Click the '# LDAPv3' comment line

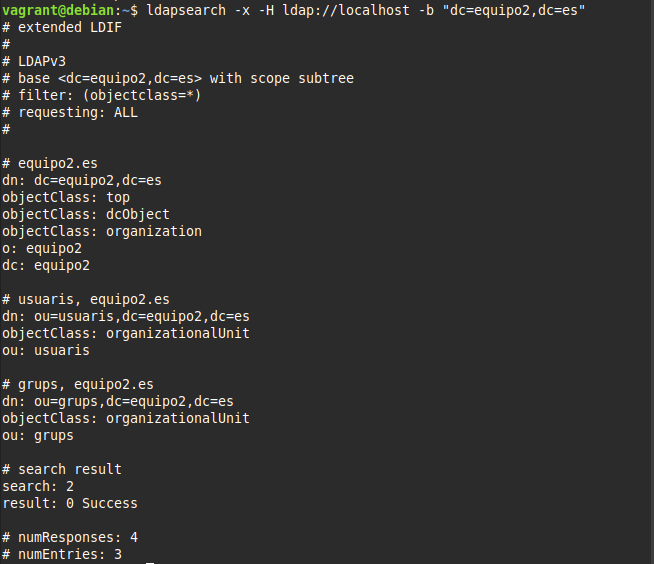(38, 61)
